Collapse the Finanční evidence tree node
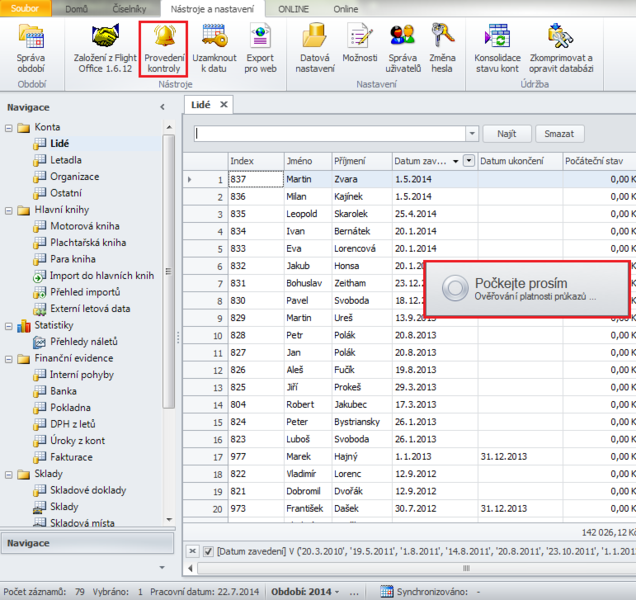 9,358
